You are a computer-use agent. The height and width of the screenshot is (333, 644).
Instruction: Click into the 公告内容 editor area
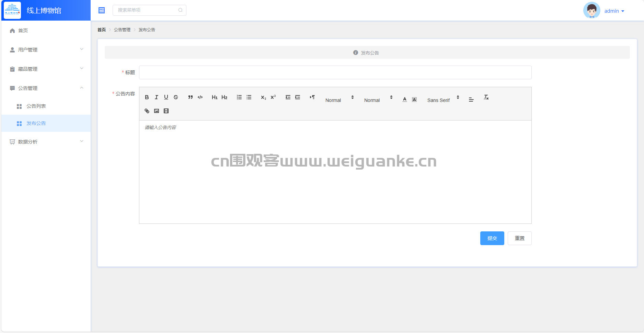coord(335,172)
